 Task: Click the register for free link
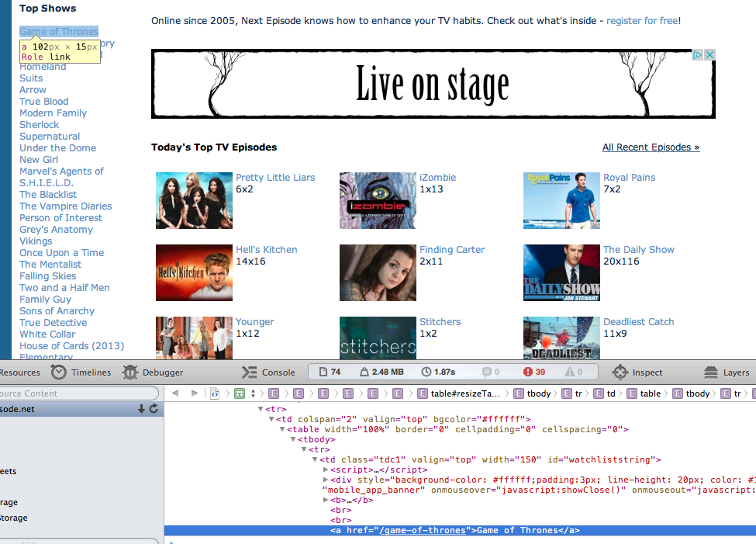point(642,21)
